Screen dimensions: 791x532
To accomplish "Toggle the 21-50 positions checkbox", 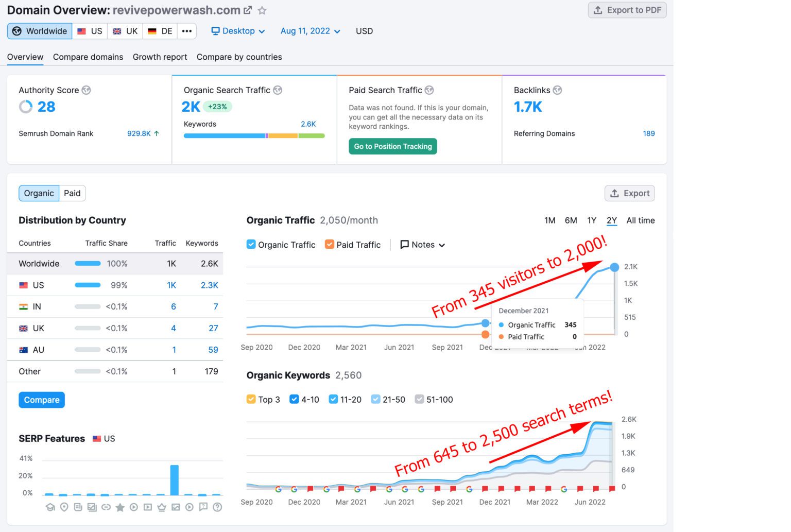I will [376, 399].
